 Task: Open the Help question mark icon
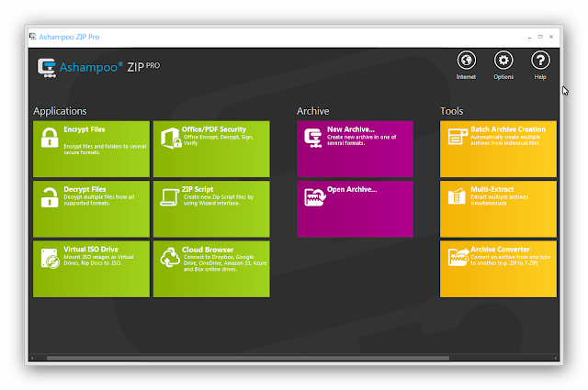540,61
